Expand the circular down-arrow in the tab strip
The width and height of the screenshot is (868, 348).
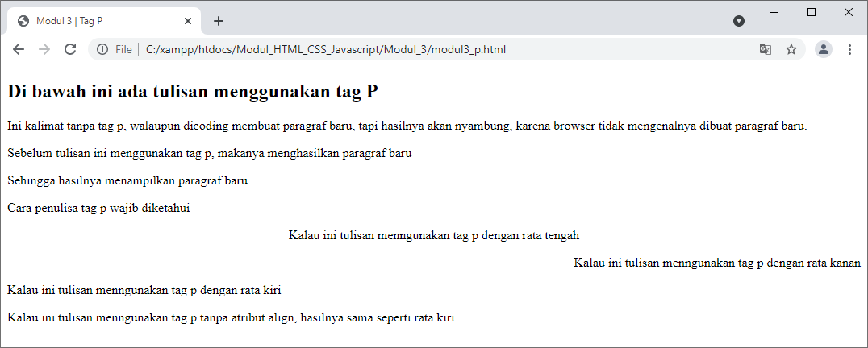739,21
